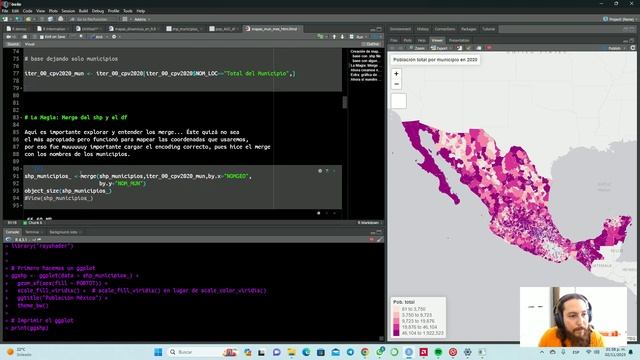
Task: Click the Go to file/function search box
Action: click(93, 19)
